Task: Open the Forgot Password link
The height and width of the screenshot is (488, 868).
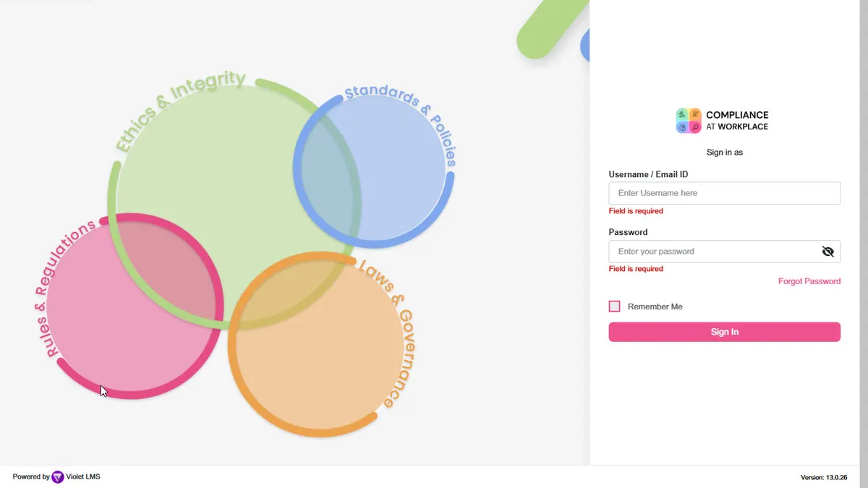Action: 809,281
